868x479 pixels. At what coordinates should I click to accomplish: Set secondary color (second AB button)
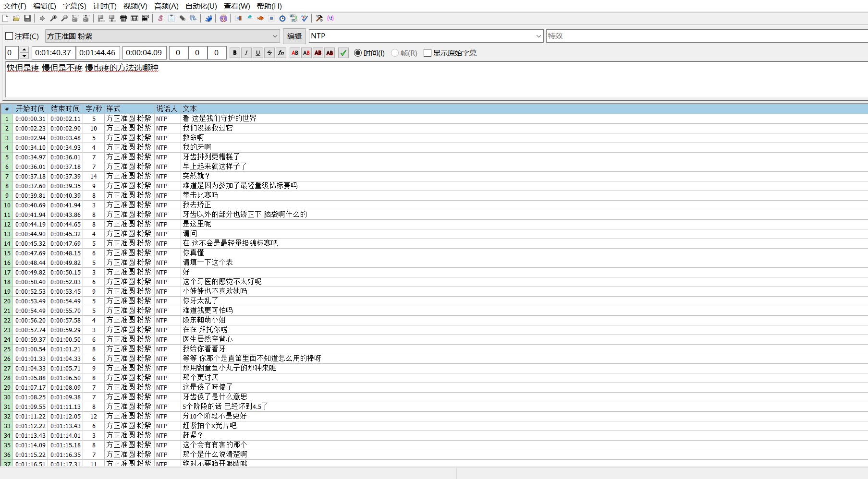306,53
